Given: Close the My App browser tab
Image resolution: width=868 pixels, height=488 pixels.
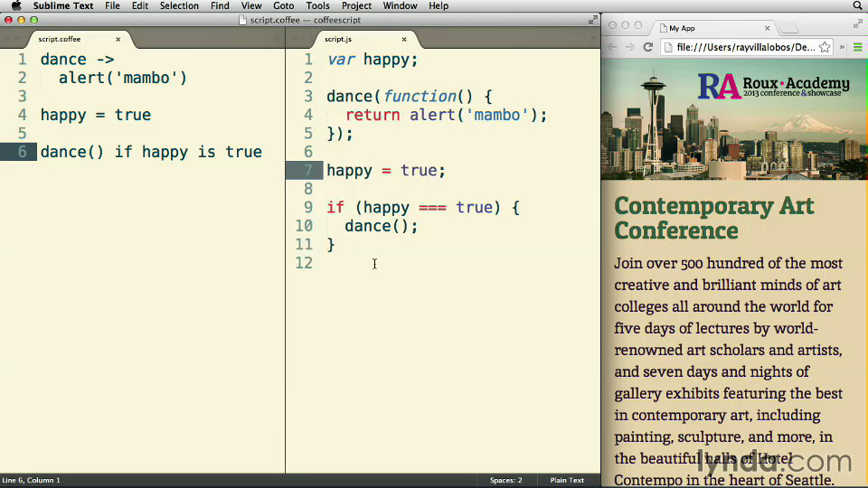Looking at the screenshot, I should [x=768, y=28].
